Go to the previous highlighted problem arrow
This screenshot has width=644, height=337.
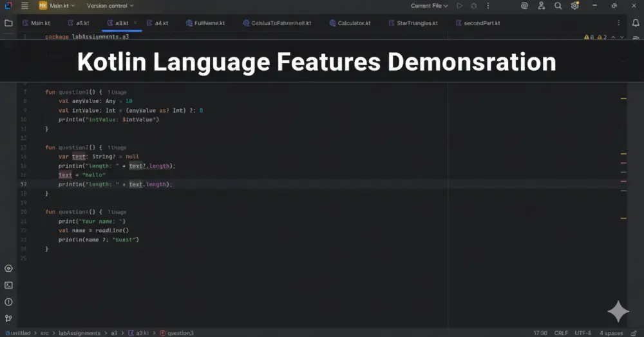coord(613,37)
